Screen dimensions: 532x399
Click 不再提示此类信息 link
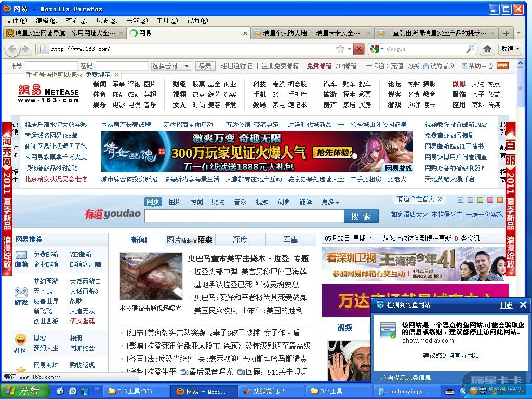(406, 377)
